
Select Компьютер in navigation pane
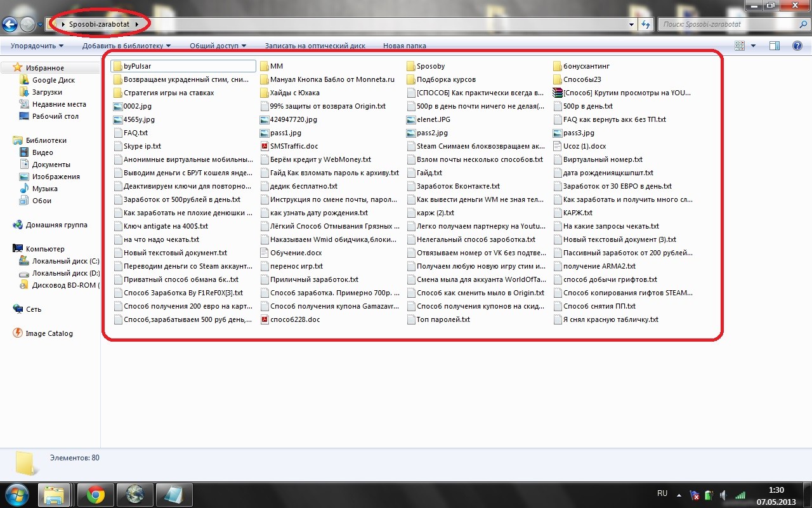[39, 249]
